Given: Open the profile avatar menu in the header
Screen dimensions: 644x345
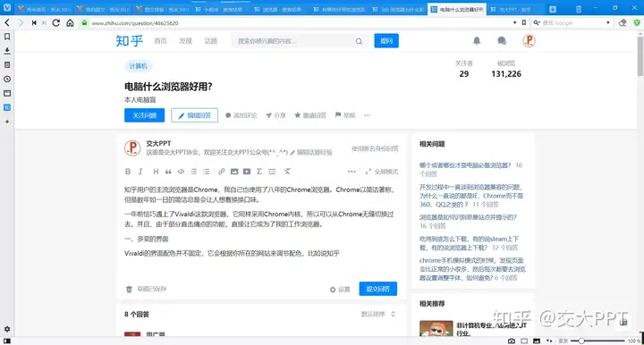Looking at the screenshot, I should (x=529, y=40).
